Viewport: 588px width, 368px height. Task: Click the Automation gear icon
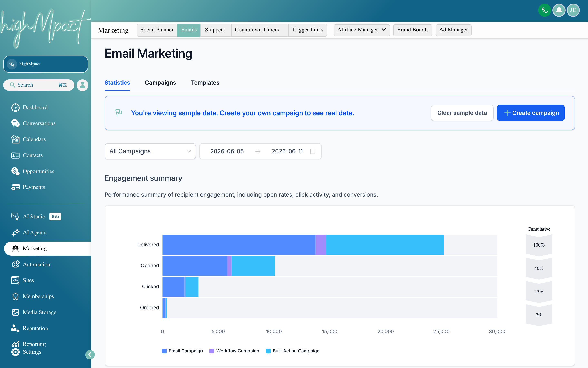(15, 264)
